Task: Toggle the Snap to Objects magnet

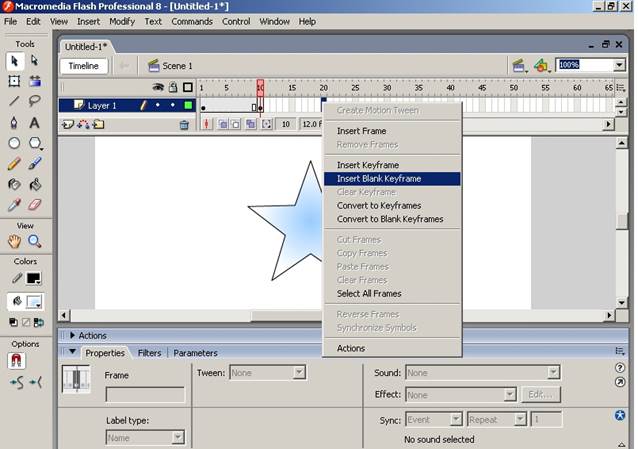Action: point(16,361)
